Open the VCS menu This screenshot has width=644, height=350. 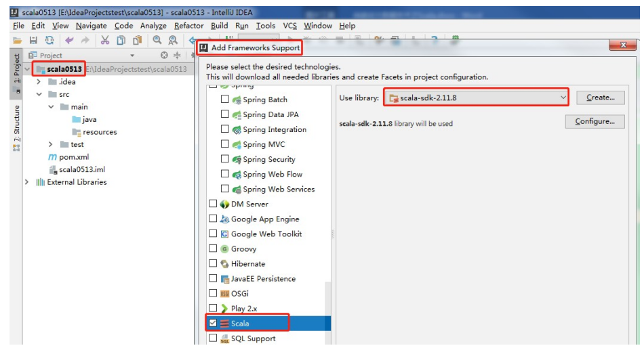point(289,26)
